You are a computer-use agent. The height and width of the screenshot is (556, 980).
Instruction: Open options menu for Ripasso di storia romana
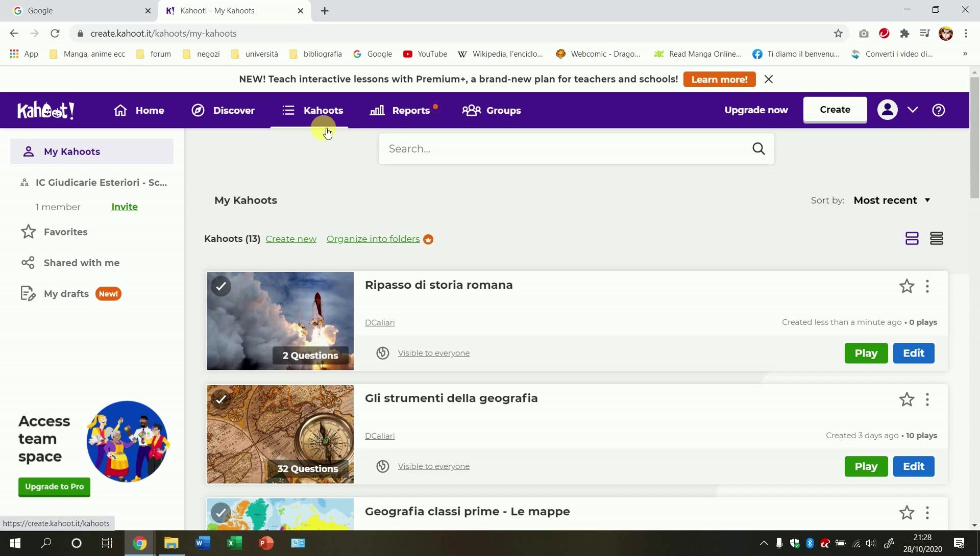(927, 286)
